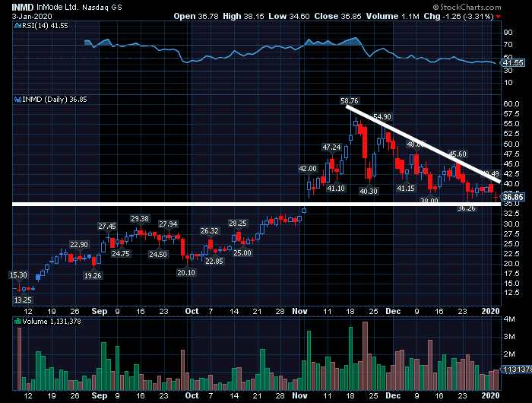This screenshot has height=403, width=532.
Task: Click the RSI(14) indicator legend icon
Action: click(17, 25)
